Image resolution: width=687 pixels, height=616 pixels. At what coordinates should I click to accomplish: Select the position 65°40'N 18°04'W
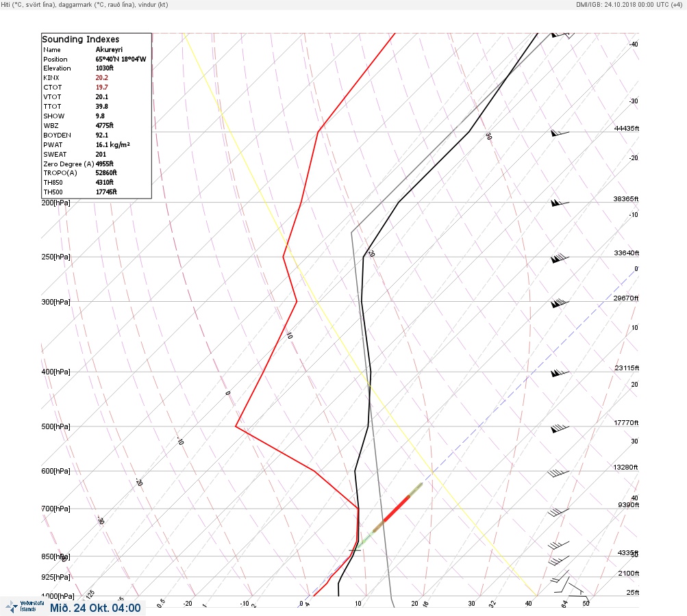click(121, 59)
